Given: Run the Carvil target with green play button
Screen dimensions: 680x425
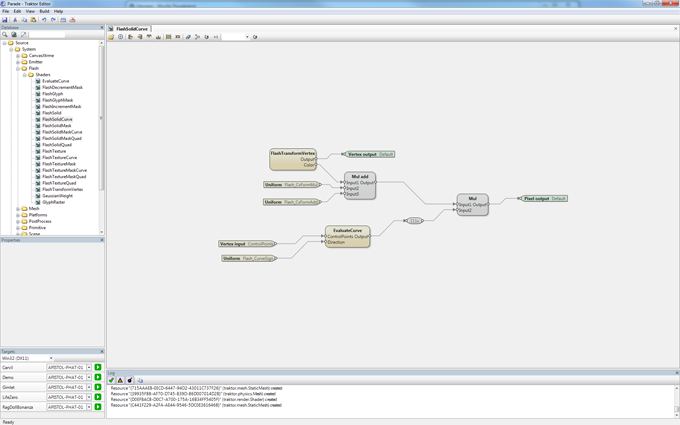Looking at the screenshot, I should (98, 368).
